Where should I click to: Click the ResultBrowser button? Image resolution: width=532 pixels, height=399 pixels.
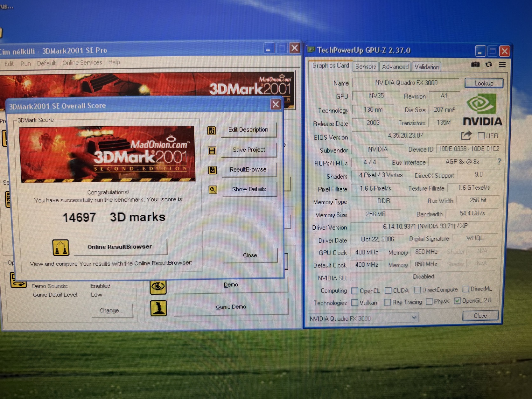[249, 170]
